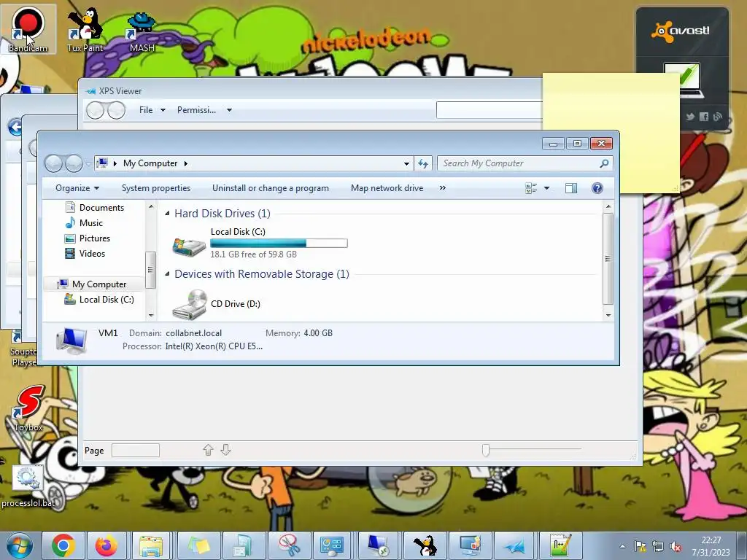This screenshot has width=747, height=560.
Task: Click the Forward button in My Computer
Action: (x=74, y=163)
